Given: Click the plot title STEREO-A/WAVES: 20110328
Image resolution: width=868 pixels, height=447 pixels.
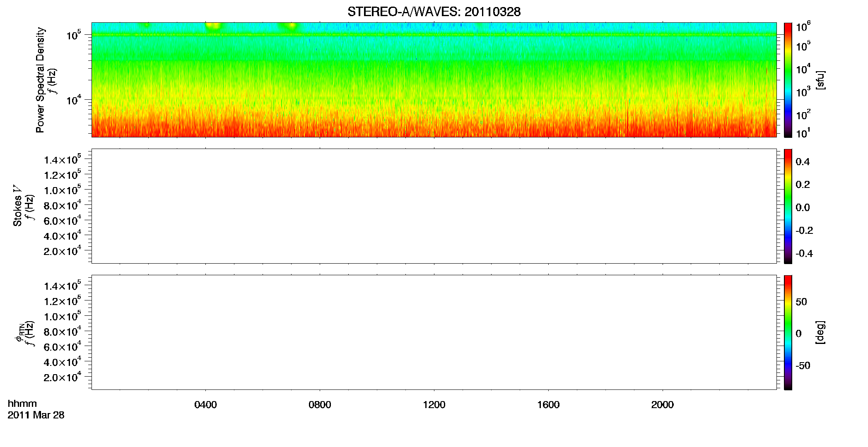Looking at the screenshot, I should 434,12.
